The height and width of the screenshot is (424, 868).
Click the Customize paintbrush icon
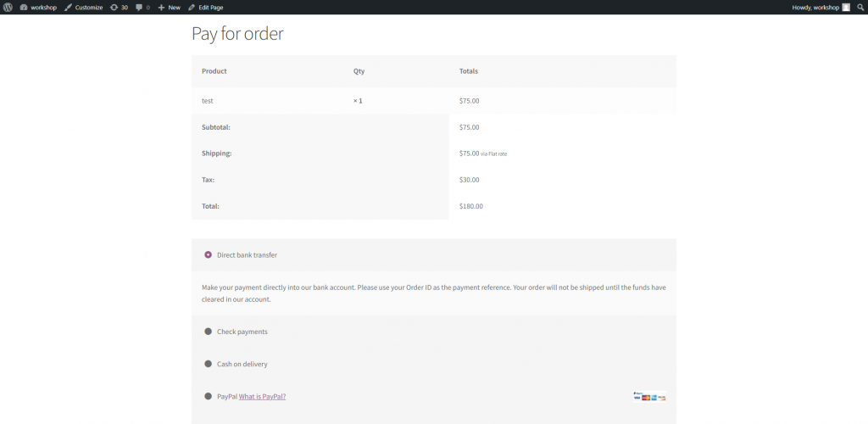tap(68, 7)
